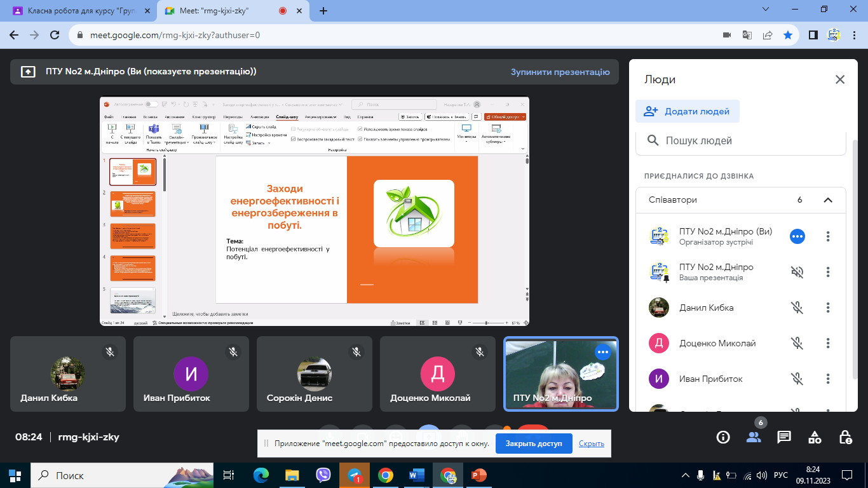Select slide 2 thumbnail in PowerPoint
The width and height of the screenshot is (868, 488).
click(133, 204)
